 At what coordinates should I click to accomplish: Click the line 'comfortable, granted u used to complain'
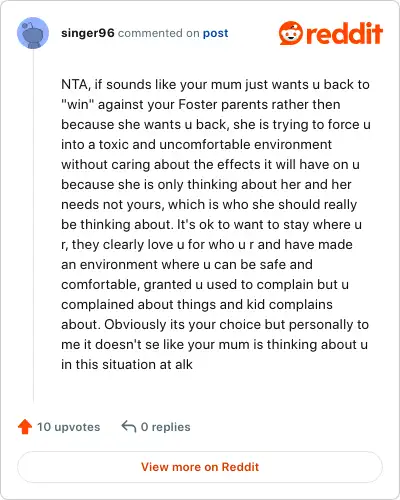point(205,284)
